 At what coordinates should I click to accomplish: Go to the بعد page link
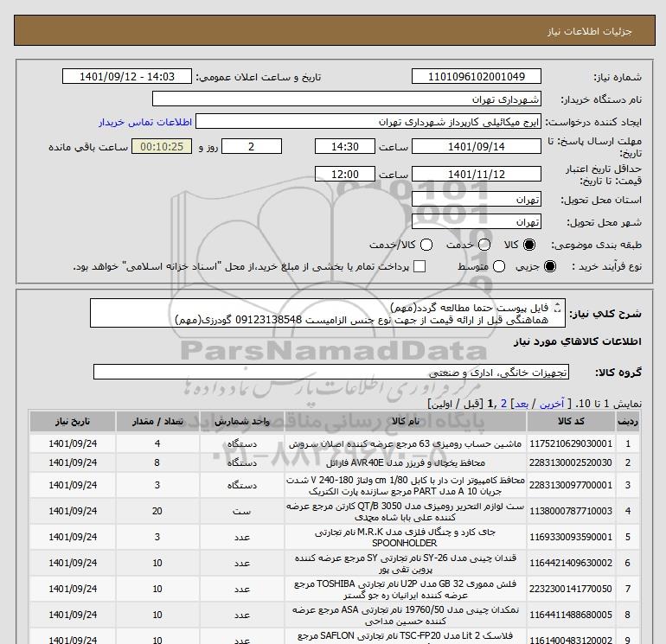click(522, 404)
